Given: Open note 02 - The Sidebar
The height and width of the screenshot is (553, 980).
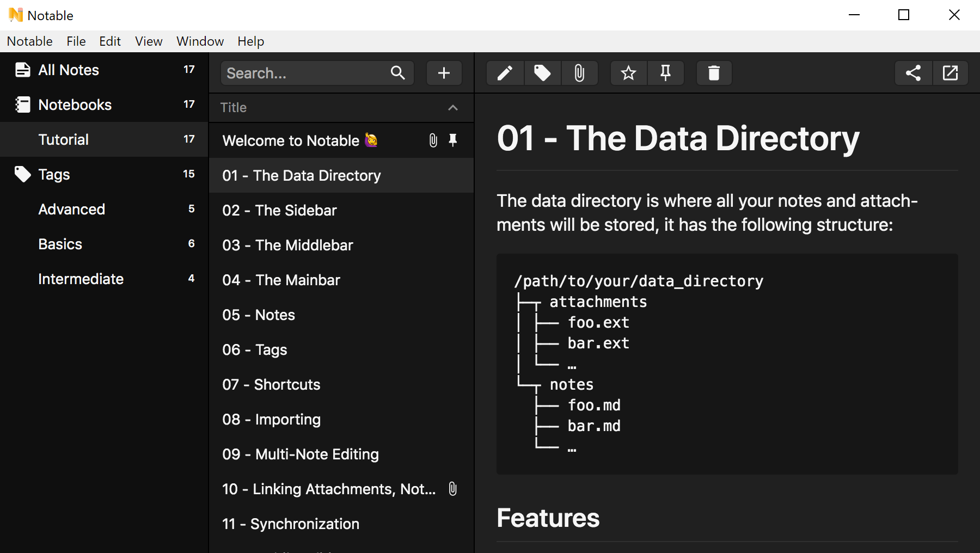Looking at the screenshot, I should pyautogui.click(x=341, y=210).
